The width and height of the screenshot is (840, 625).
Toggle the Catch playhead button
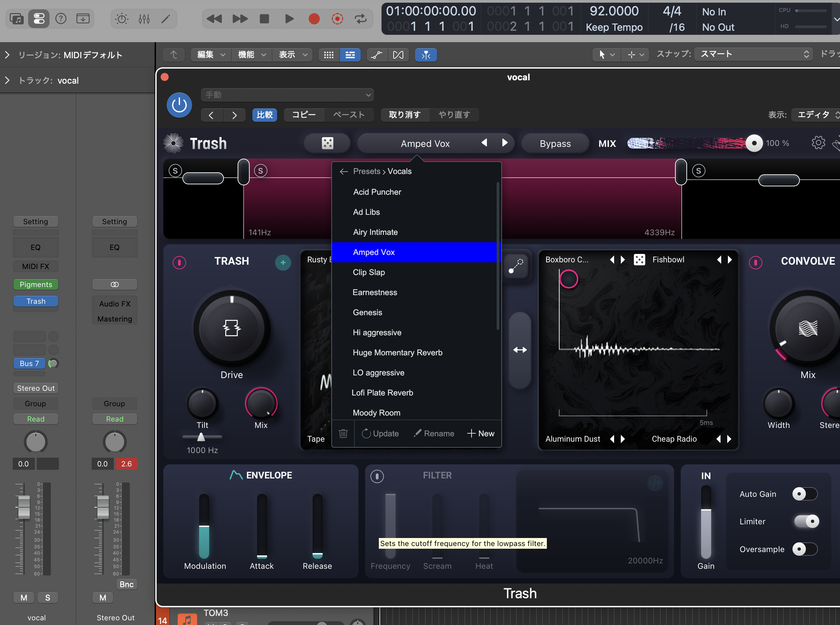click(426, 55)
